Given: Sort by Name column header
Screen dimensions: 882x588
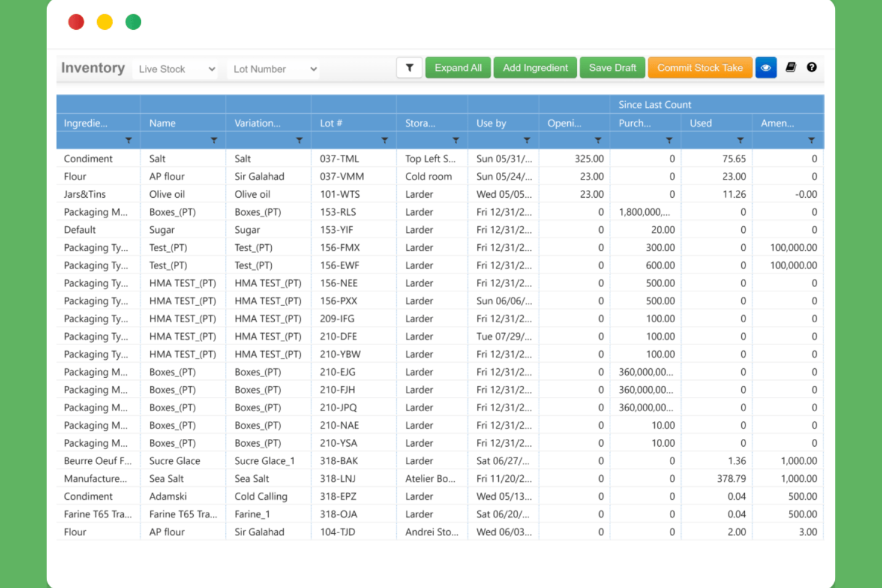Looking at the screenshot, I should tap(183, 123).
